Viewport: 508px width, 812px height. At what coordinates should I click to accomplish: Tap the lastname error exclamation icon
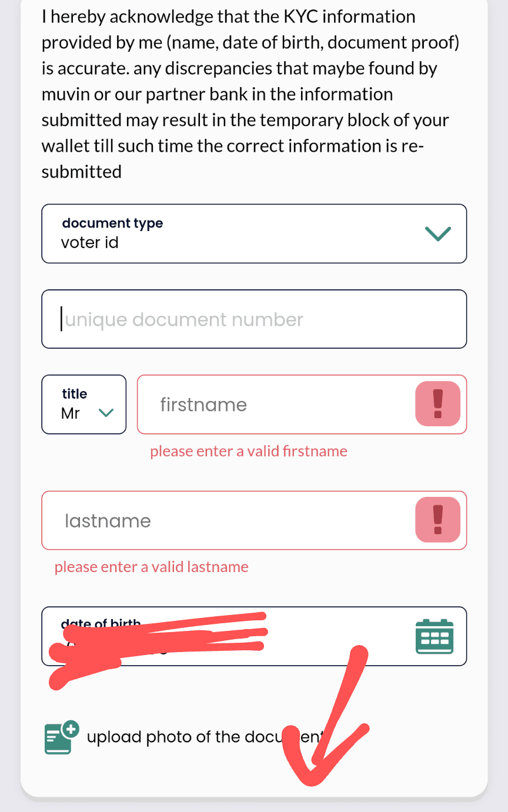(x=437, y=520)
